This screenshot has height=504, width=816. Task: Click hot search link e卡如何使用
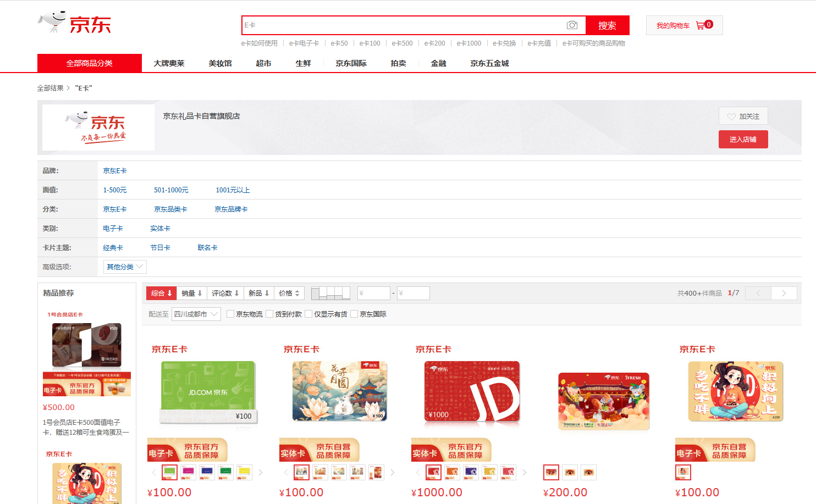click(259, 43)
